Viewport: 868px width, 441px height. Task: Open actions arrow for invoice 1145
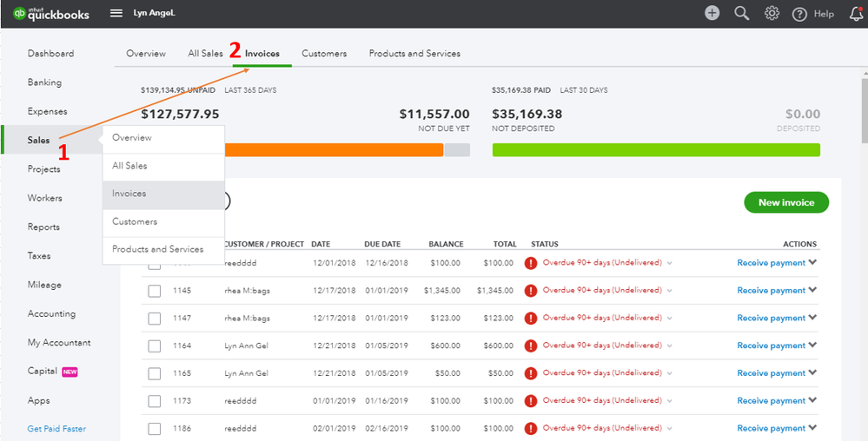(x=812, y=290)
